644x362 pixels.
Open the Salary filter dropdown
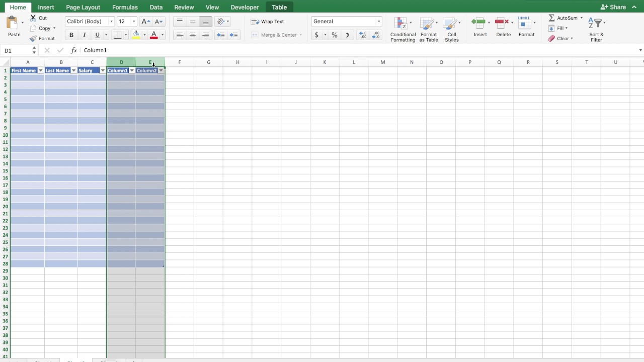pyautogui.click(x=103, y=71)
